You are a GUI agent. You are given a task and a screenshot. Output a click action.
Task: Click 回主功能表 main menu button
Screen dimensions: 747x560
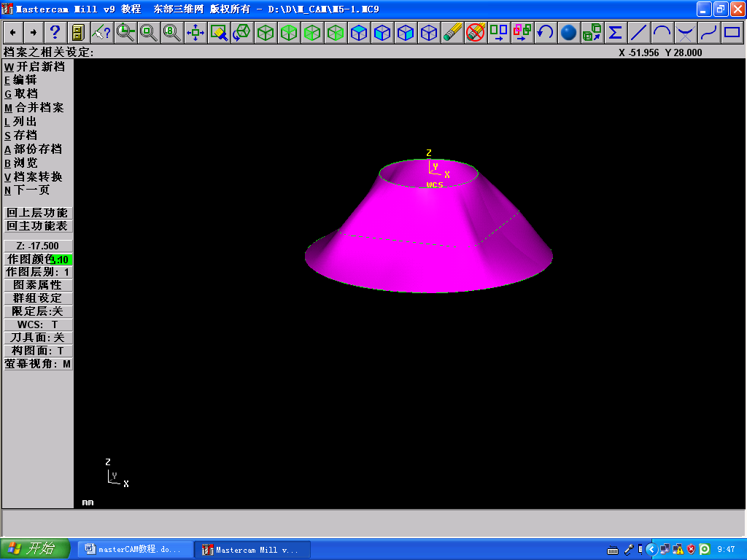pos(38,226)
